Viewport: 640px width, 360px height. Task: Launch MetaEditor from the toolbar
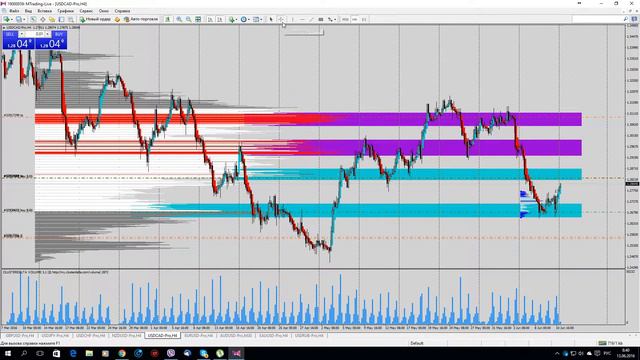117,19
